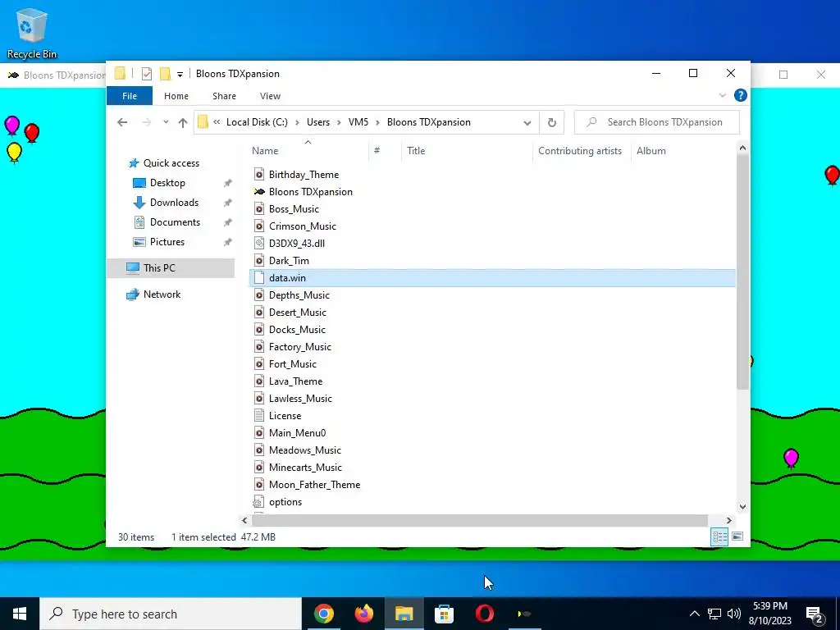This screenshot has width=840, height=630.
Task: Click the Properties quick access toolbar icon
Action: [146, 74]
